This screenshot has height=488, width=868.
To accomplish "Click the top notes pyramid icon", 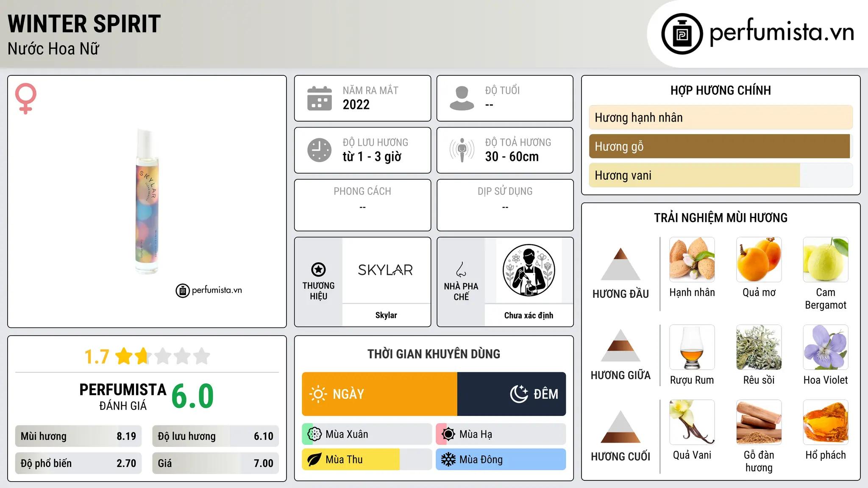I will [x=620, y=264].
